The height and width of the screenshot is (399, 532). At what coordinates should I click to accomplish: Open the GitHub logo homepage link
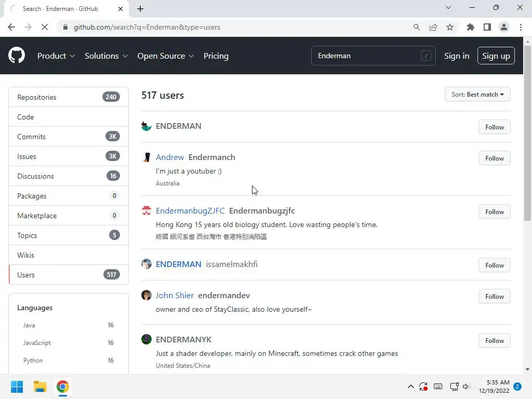coord(17,56)
